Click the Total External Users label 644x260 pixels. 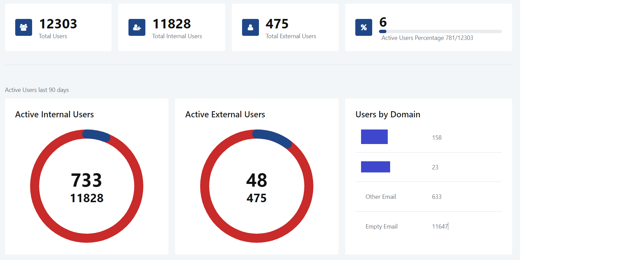(x=291, y=36)
